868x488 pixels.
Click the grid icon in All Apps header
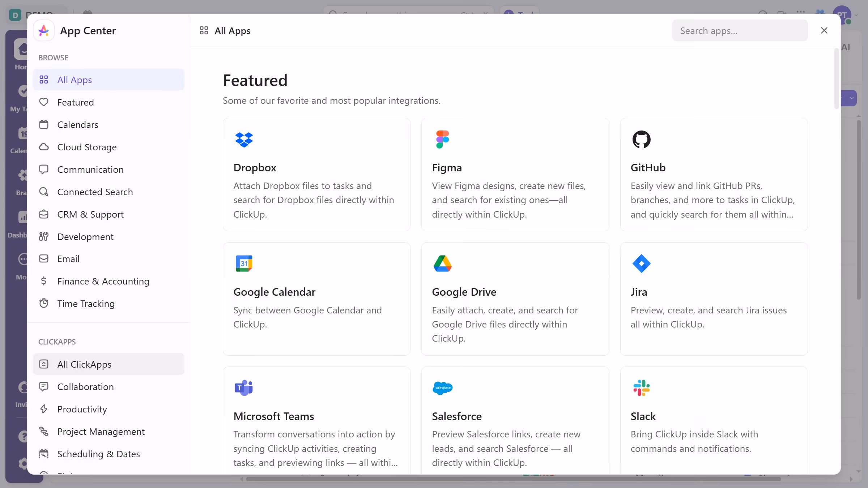tap(204, 31)
